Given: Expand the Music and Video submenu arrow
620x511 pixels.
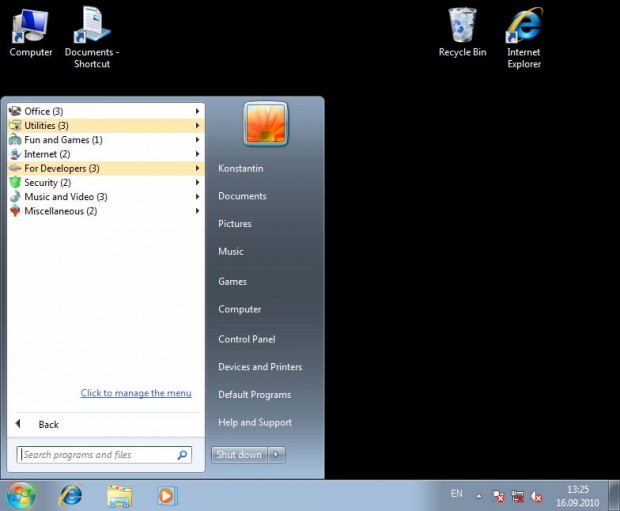Looking at the screenshot, I should 197,197.
